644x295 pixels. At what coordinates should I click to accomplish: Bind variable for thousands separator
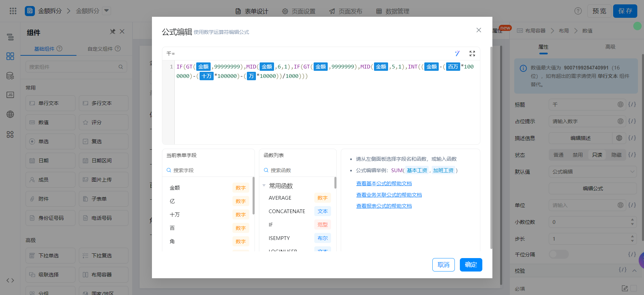coord(632,254)
